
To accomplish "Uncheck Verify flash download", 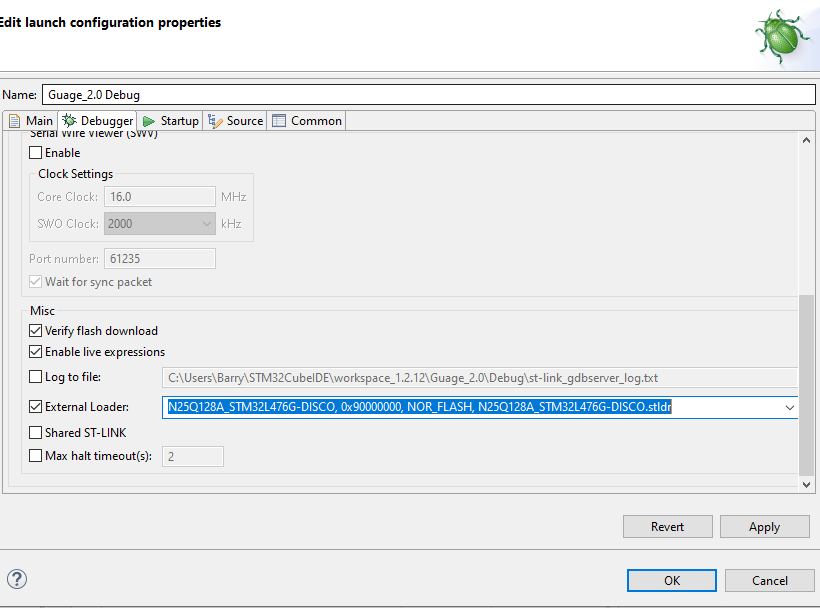I will click(36, 331).
